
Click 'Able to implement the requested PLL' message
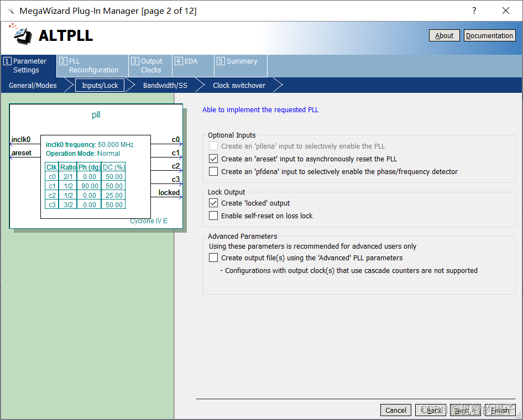click(260, 109)
